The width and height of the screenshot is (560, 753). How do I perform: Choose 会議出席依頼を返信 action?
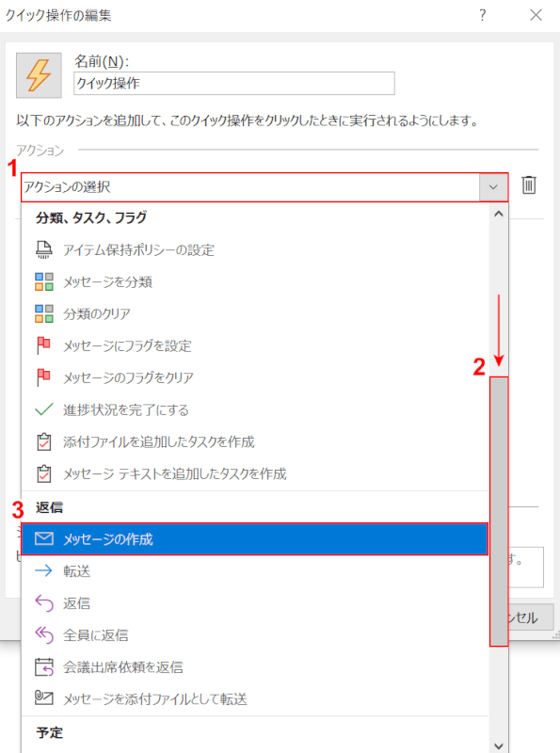coord(255,667)
